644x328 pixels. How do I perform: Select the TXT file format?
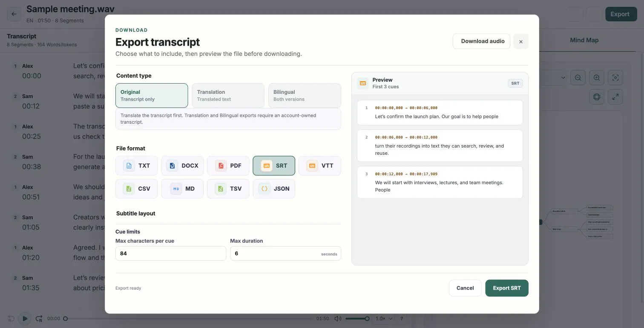[x=136, y=165]
